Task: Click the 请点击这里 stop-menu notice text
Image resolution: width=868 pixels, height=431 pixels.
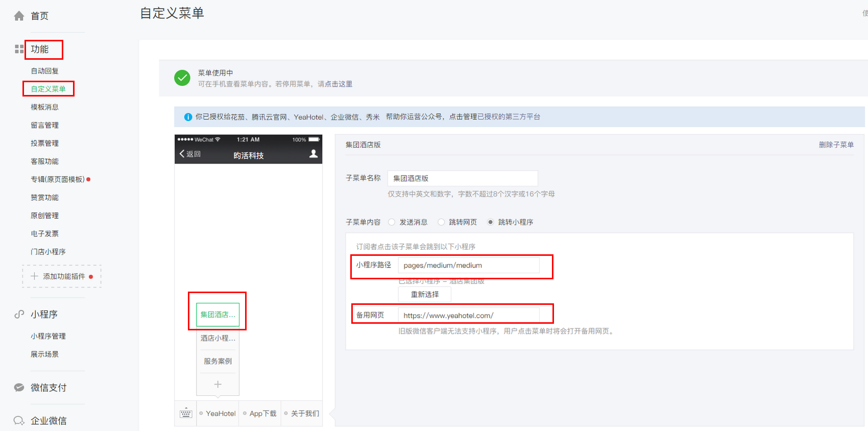Action: 335,84
